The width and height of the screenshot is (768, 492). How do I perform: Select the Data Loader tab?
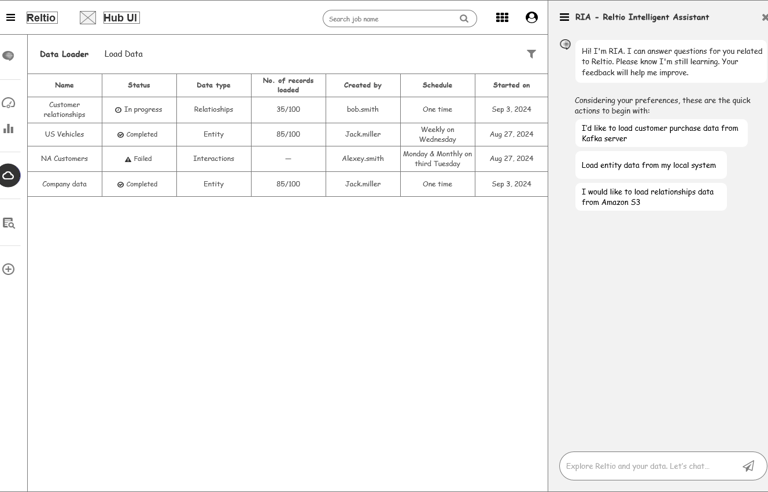[x=64, y=54]
